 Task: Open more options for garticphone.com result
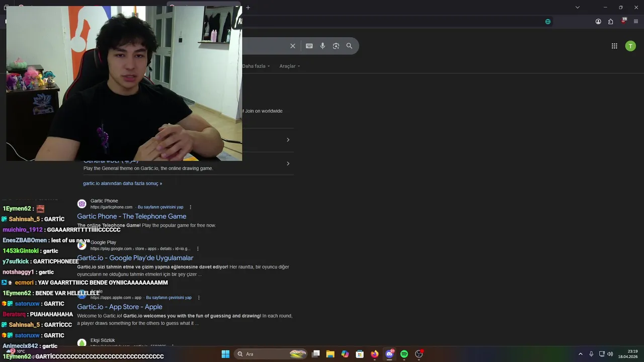pyautogui.click(x=190, y=207)
